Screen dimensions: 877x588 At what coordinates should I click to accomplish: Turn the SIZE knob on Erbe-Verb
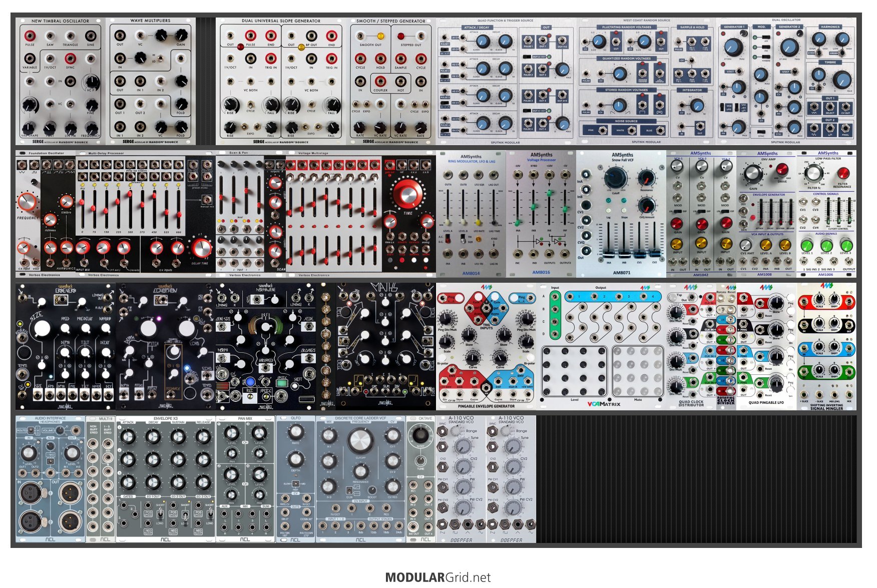pos(42,329)
